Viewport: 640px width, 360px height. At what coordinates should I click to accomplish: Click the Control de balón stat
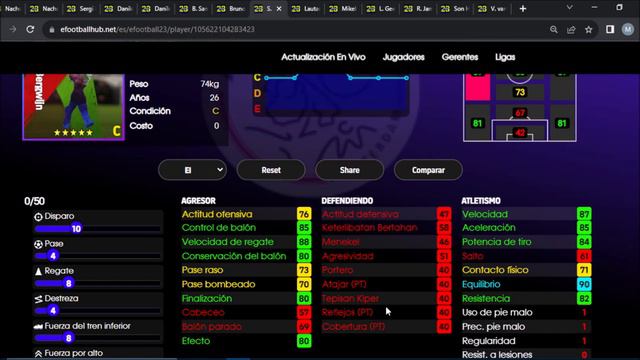[246, 228]
